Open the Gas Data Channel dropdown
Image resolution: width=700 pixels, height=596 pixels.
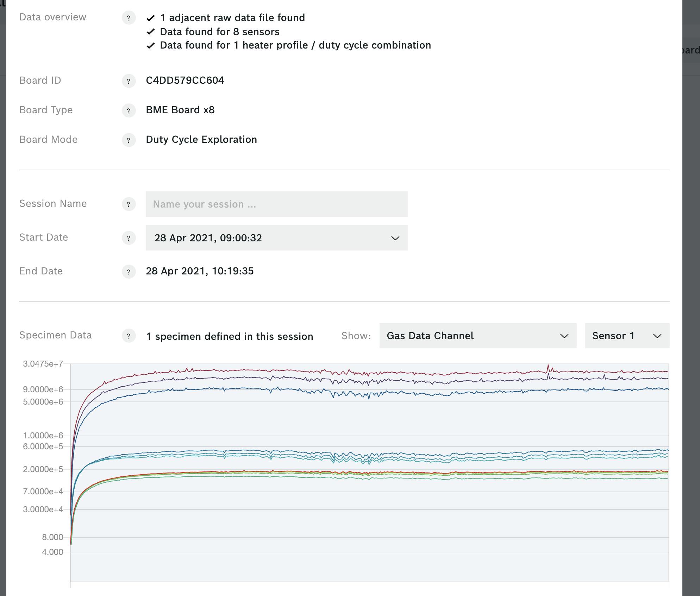click(477, 336)
